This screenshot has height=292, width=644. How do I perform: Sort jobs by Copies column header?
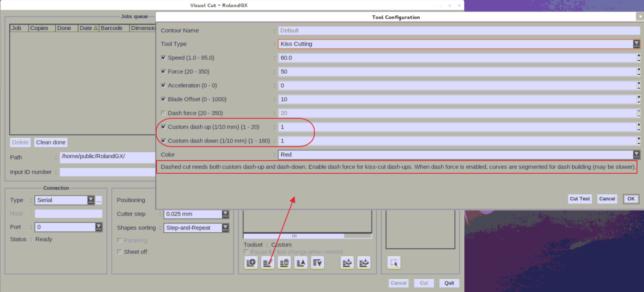(42, 28)
